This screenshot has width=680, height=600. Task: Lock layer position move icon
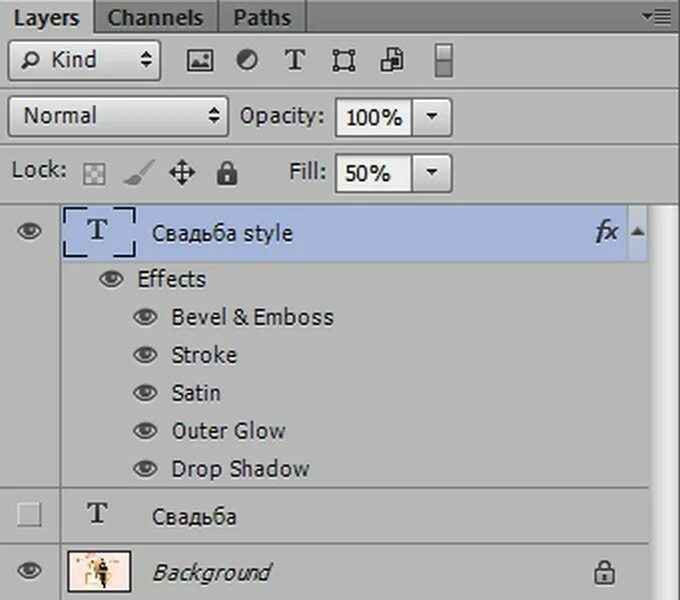click(x=182, y=174)
